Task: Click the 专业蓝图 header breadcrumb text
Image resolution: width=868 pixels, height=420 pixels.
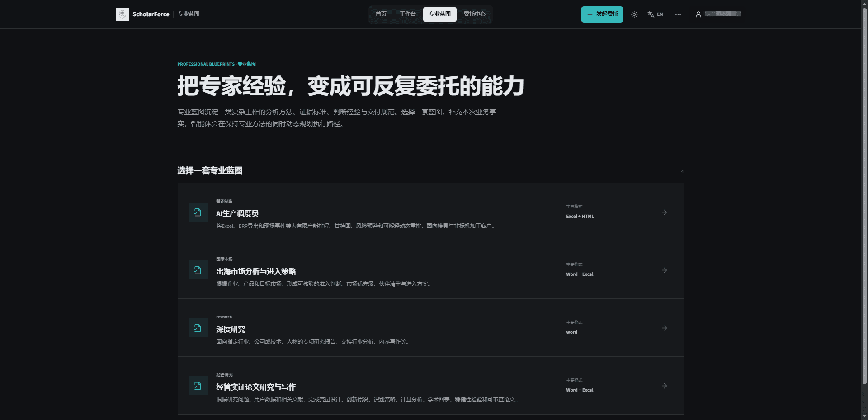Action: [x=189, y=14]
